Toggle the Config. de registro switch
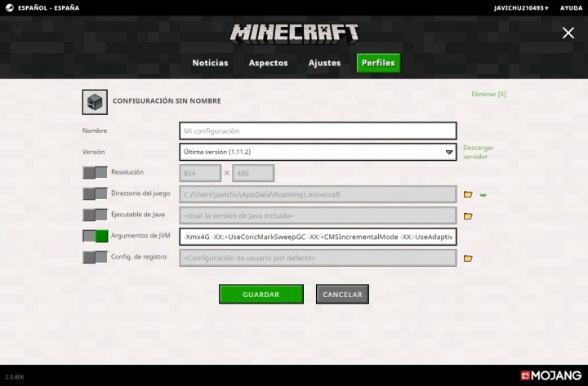 coord(96,257)
